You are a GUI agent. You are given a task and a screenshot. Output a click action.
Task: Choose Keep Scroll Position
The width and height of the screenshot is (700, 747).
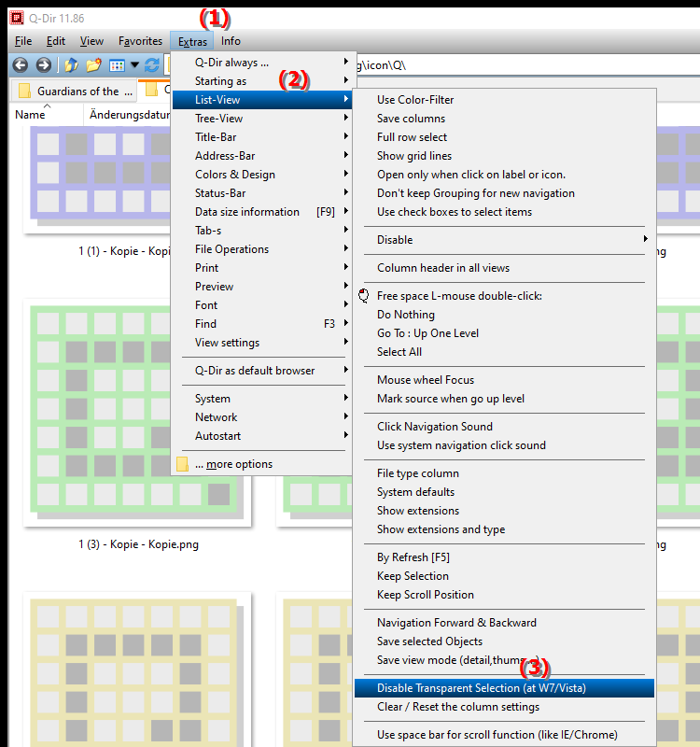point(504,595)
